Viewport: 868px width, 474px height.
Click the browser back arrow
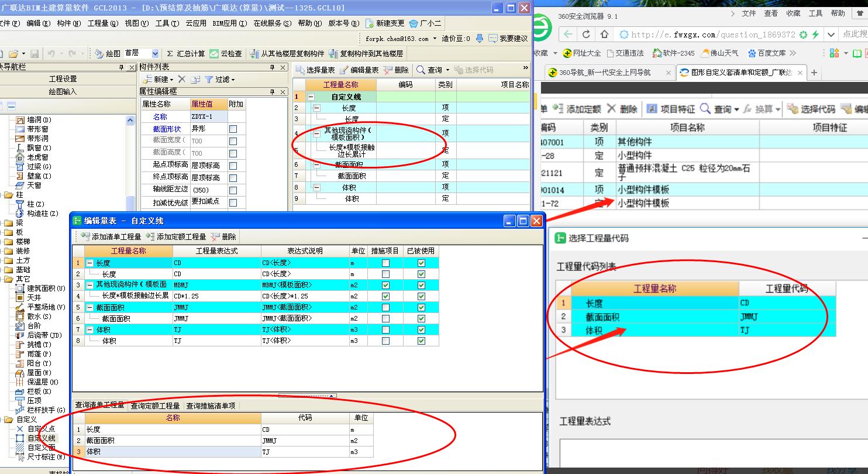(567, 35)
